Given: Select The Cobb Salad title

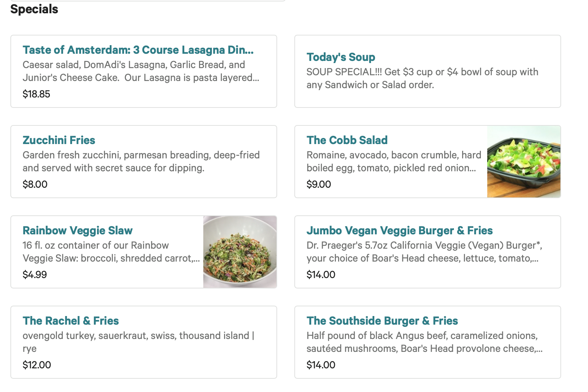Looking at the screenshot, I should coord(347,140).
